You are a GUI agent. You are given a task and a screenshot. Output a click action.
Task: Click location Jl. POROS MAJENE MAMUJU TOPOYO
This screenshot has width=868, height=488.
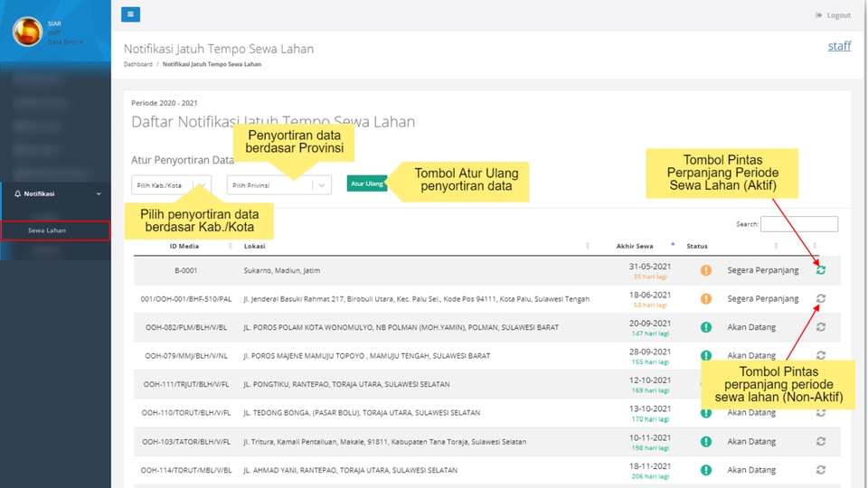click(366, 356)
